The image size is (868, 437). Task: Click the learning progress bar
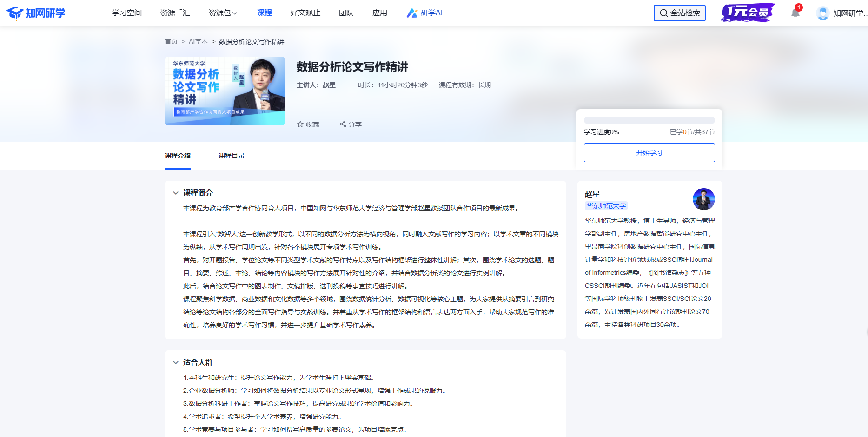649,120
